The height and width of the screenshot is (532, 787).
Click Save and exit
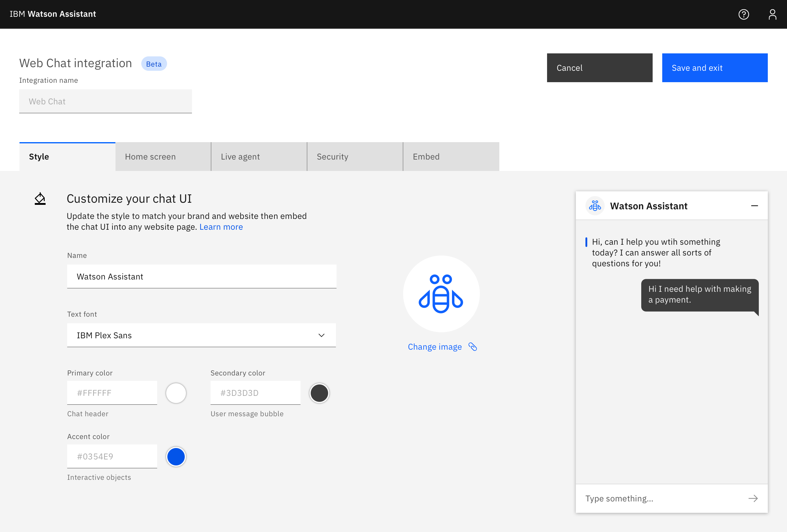pyautogui.click(x=714, y=68)
